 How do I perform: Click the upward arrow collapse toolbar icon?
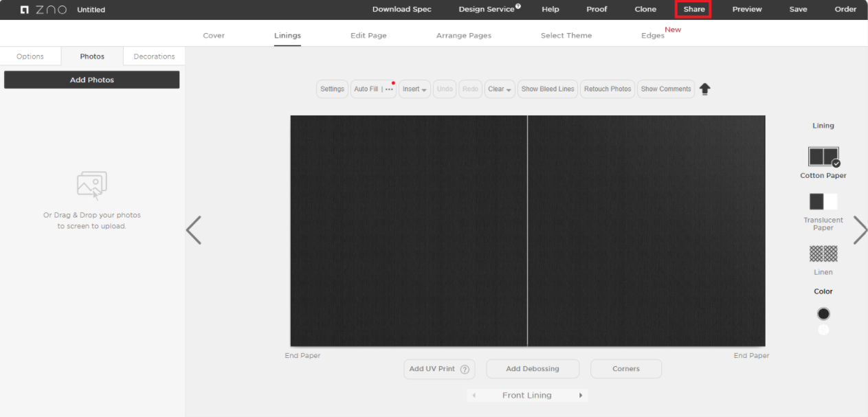tap(705, 89)
